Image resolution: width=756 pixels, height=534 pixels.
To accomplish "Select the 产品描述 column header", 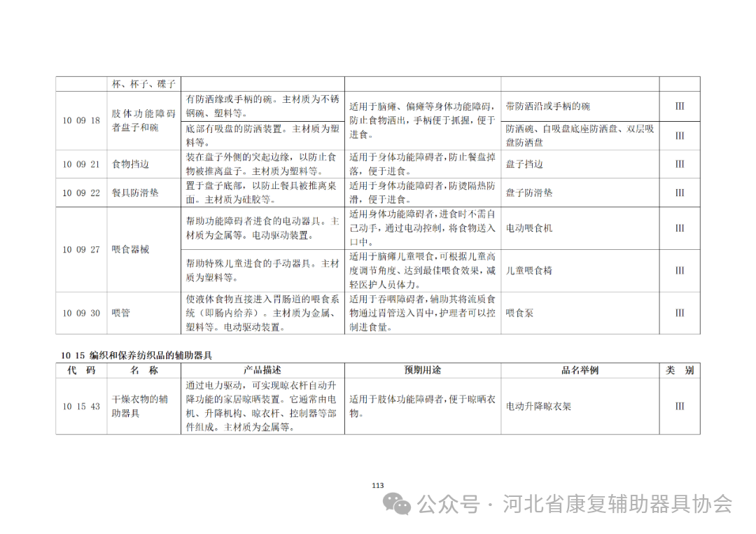I will tap(262, 370).
